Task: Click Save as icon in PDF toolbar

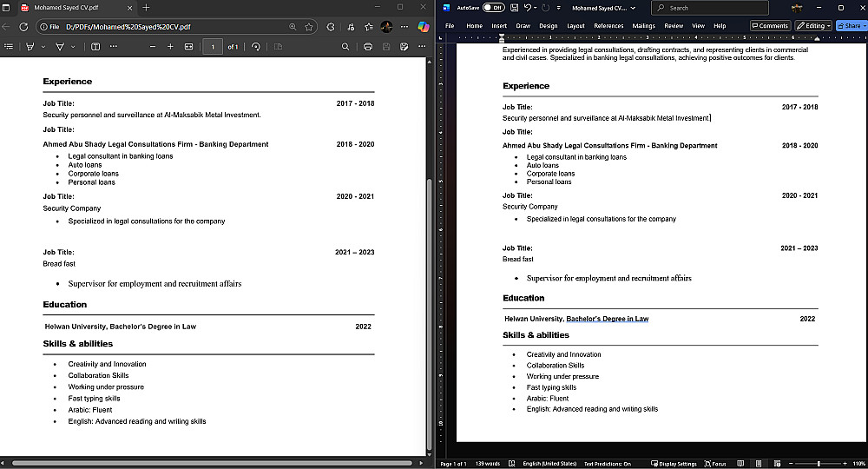Action: (x=404, y=47)
